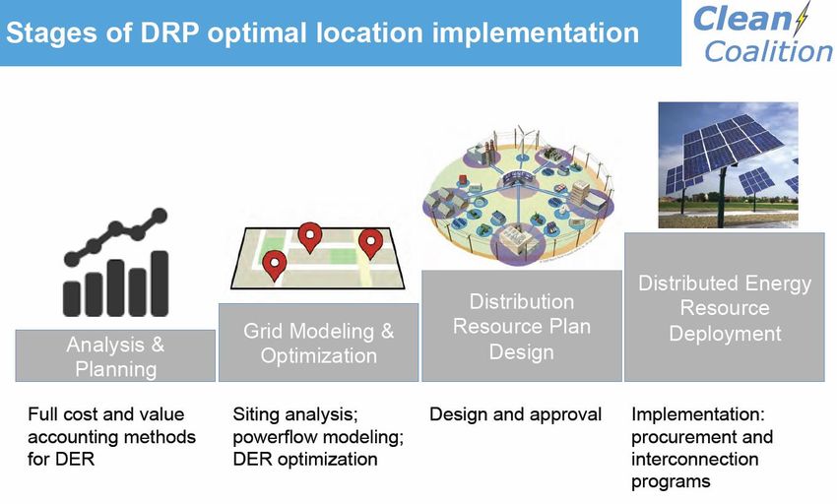Click text 'programs' at the bottom right
Viewport: 837px width, 504px height.
(671, 481)
